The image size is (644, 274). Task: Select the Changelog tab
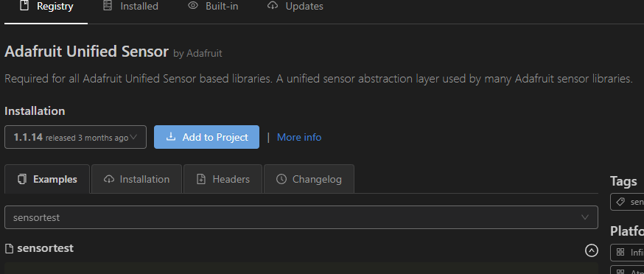point(309,179)
